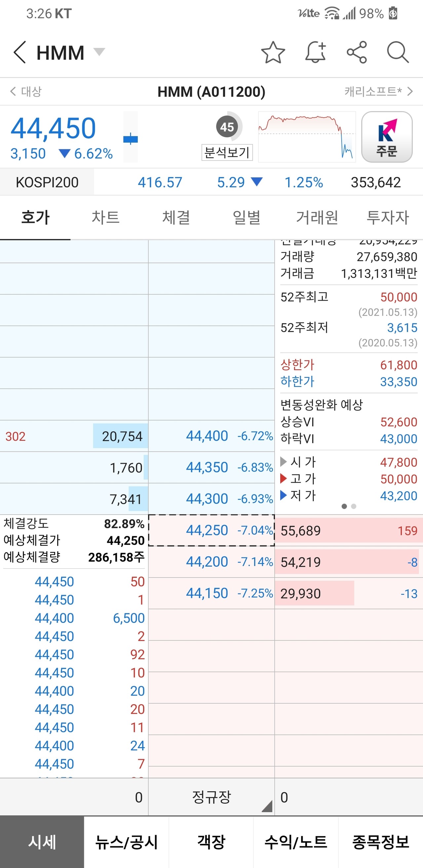Tap the KOSPI200 index label
423x868 pixels.
tap(47, 182)
